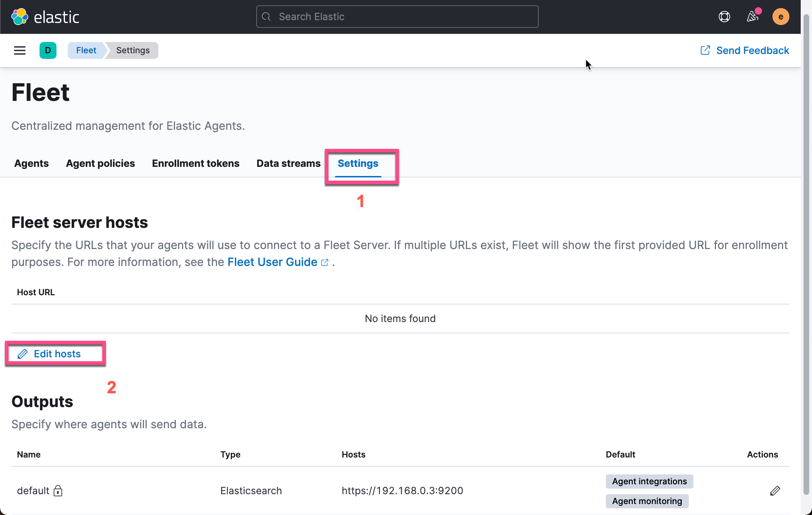Screen dimensions: 812x515
Task: Switch to the Agents tab
Action: [x=31, y=163]
